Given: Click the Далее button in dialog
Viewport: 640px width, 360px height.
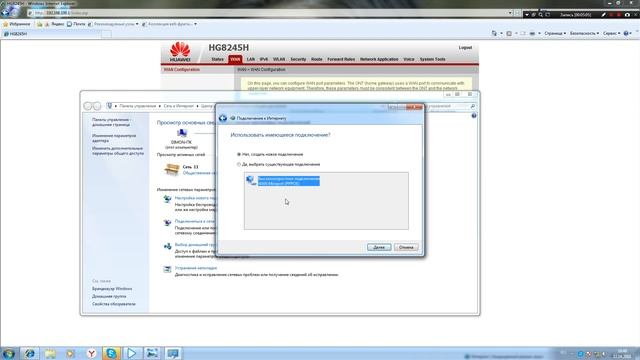Looking at the screenshot, I should click(379, 247).
